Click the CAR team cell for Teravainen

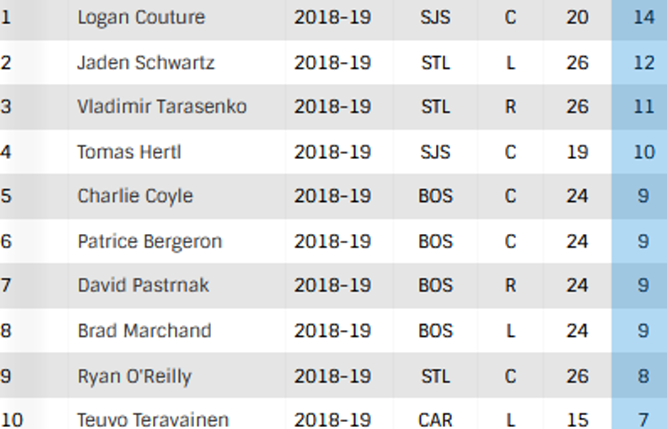coord(435,419)
